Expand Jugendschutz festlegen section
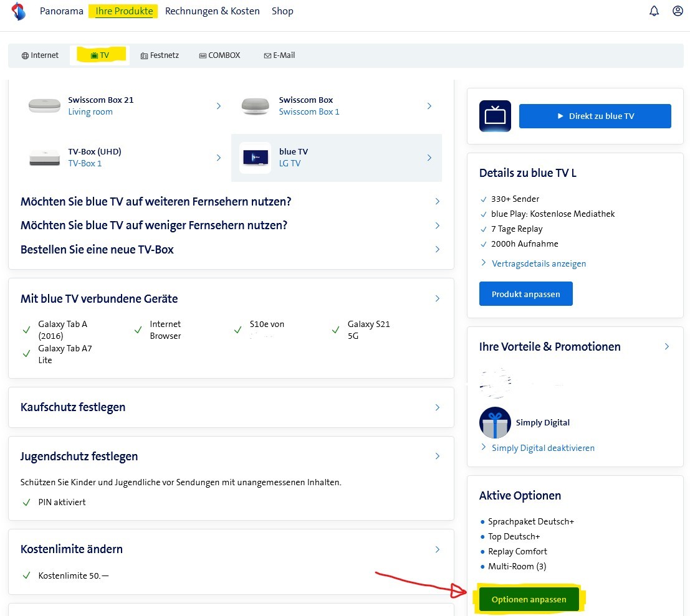 coord(437,457)
